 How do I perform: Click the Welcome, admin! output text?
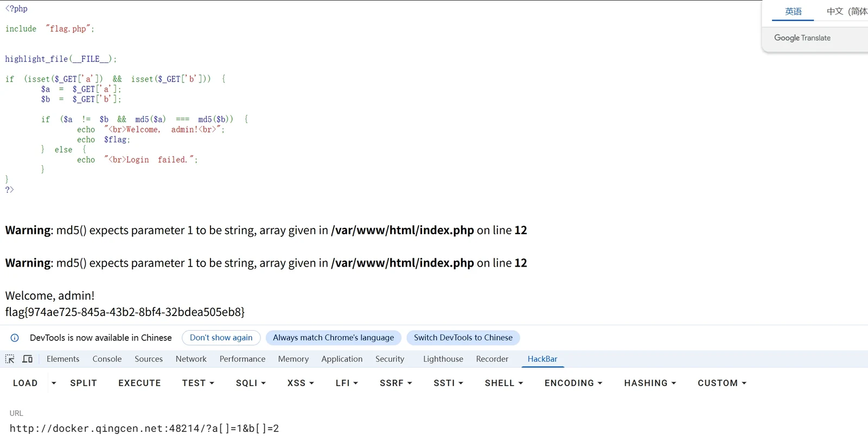click(x=50, y=296)
